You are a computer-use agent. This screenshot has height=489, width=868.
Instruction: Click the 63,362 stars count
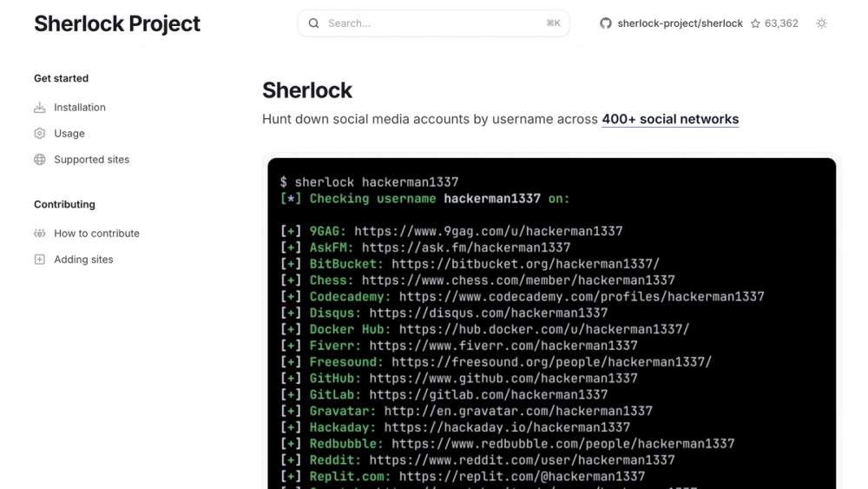pyautogui.click(x=781, y=23)
